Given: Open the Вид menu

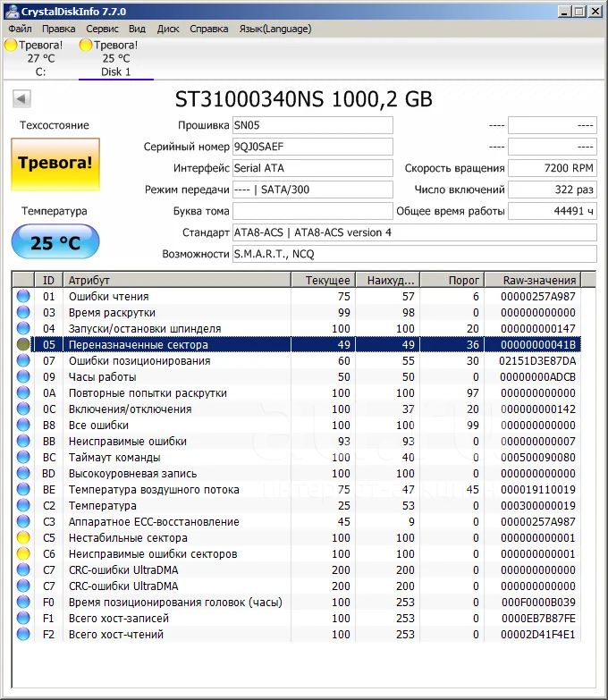Looking at the screenshot, I should click(x=137, y=29).
